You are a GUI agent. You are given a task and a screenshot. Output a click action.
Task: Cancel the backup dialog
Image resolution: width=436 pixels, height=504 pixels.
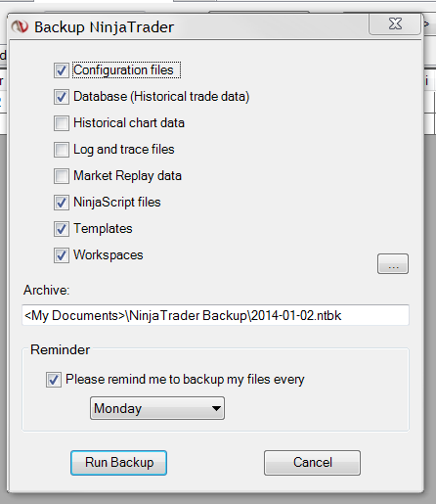pyautogui.click(x=312, y=463)
